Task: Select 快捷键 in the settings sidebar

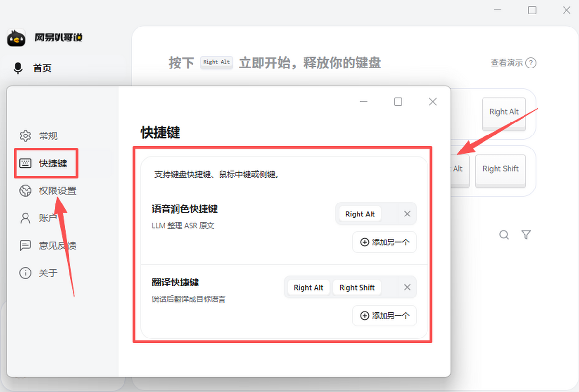Action: point(43,163)
